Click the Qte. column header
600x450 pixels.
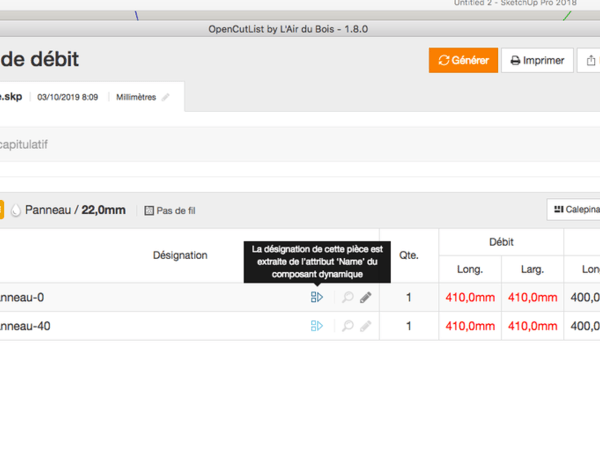point(408,255)
